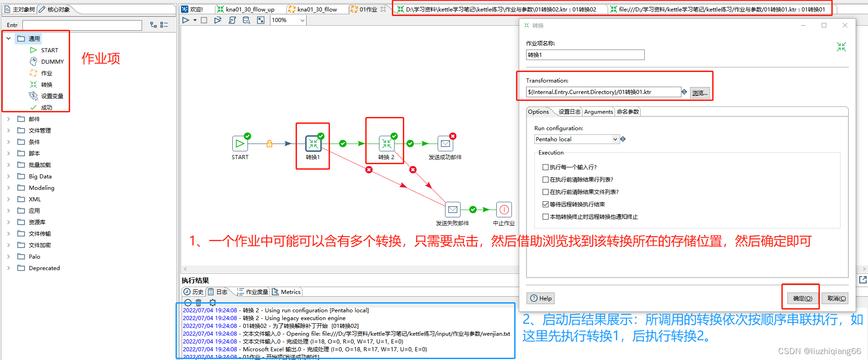Click the variable diamond icon beside Transformation field

684,92
